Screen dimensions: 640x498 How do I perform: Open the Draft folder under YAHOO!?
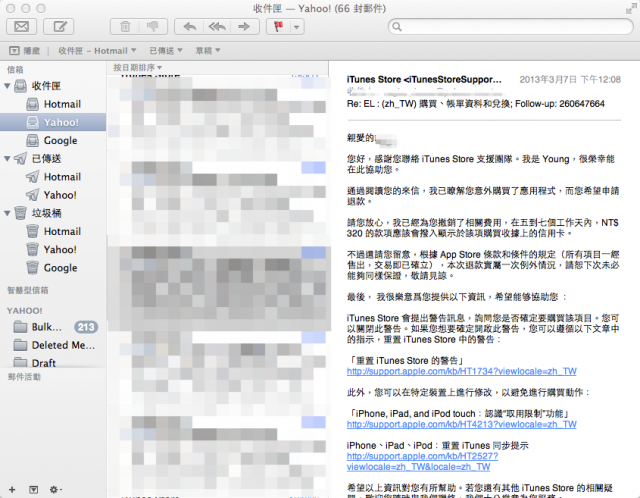pyautogui.click(x=53, y=362)
